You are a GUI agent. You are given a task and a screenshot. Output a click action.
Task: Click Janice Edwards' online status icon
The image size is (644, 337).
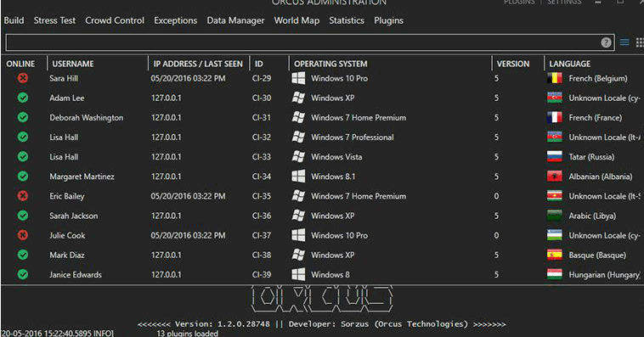23,274
